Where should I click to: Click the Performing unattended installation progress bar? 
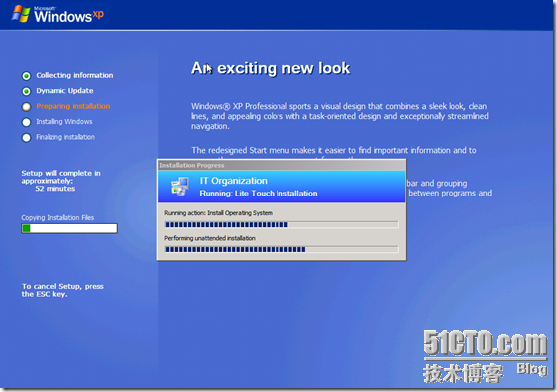tap(281, 249)
